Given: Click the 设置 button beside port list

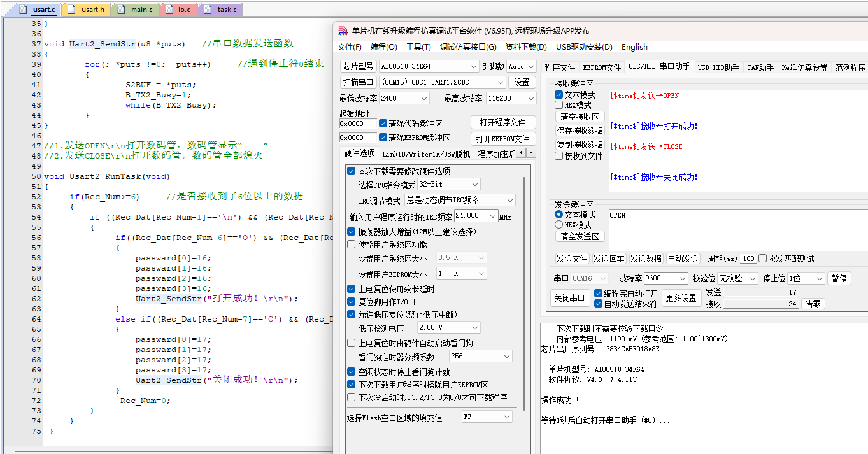Looking at the screenshot, I should [522, 82].
